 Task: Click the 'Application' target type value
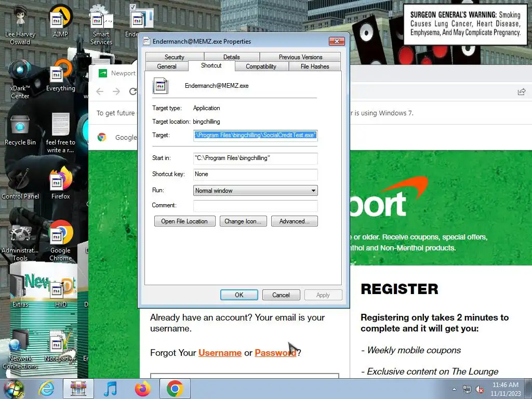point(206,108)
